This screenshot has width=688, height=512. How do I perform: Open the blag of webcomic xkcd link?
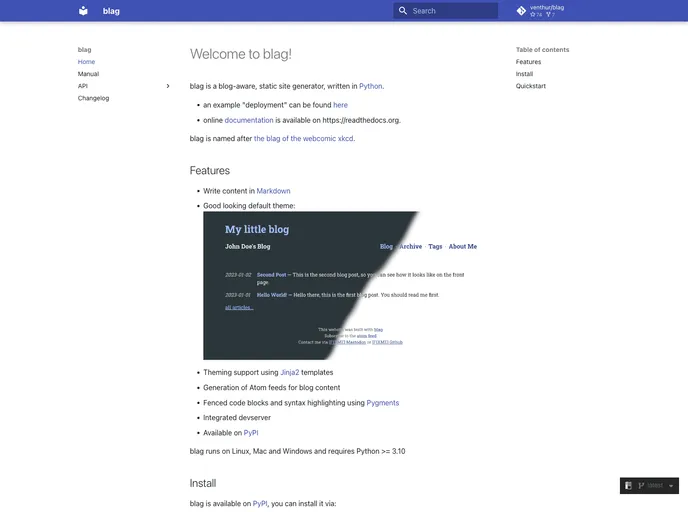click(304, 139)
